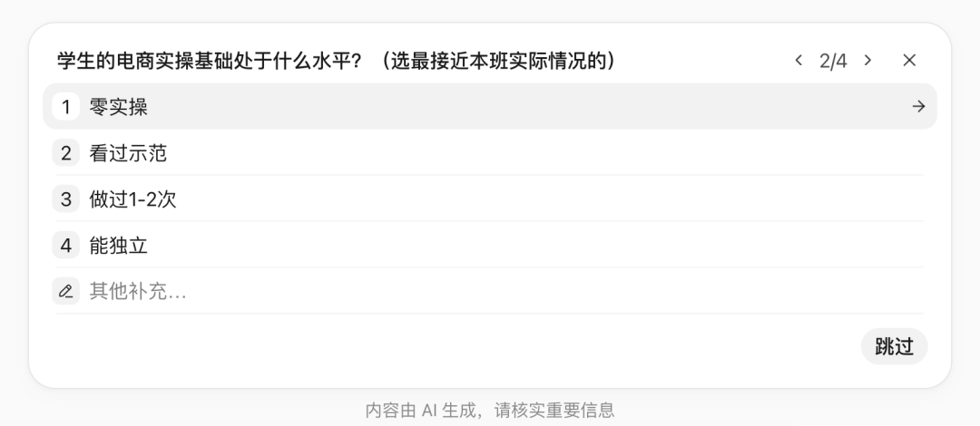This screenshot has width=980, height=426.
Task: Click the number 3 badge
Action: click(x=65, y=199)
